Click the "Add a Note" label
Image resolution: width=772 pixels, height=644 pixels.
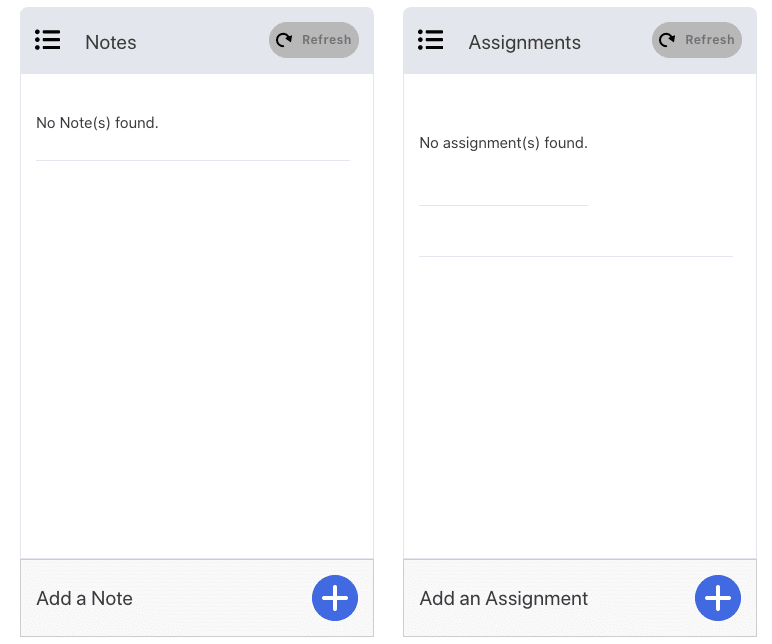(85, 598)
